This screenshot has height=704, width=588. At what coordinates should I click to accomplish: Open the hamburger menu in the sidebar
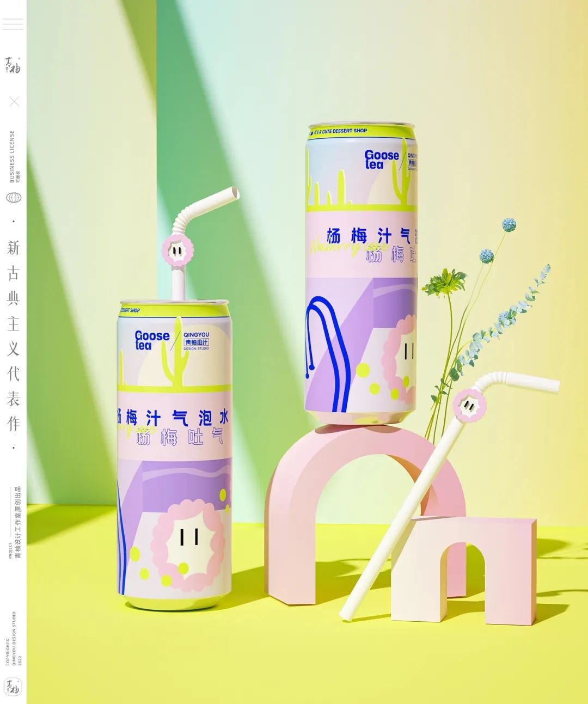click(x=13, y=24)
